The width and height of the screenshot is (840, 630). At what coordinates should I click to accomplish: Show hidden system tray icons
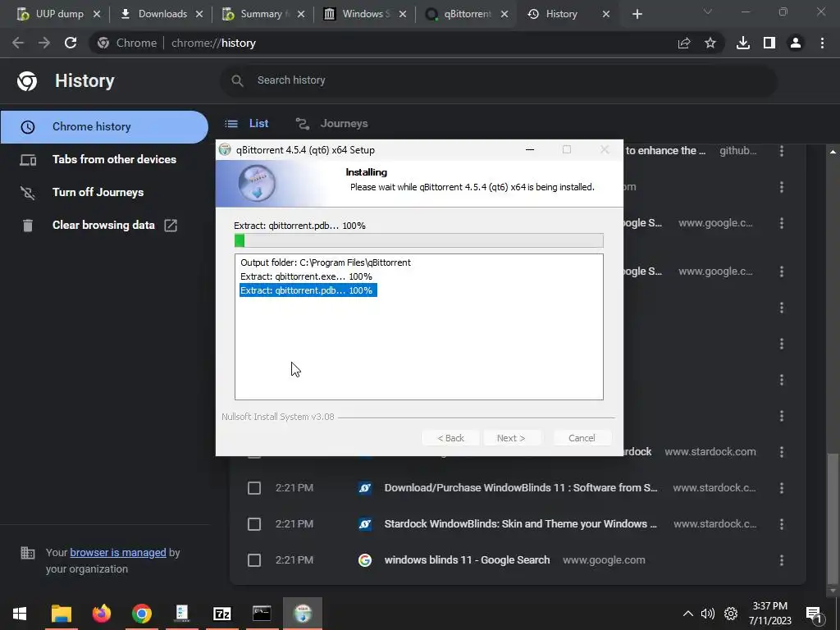[x=688, y=614]
